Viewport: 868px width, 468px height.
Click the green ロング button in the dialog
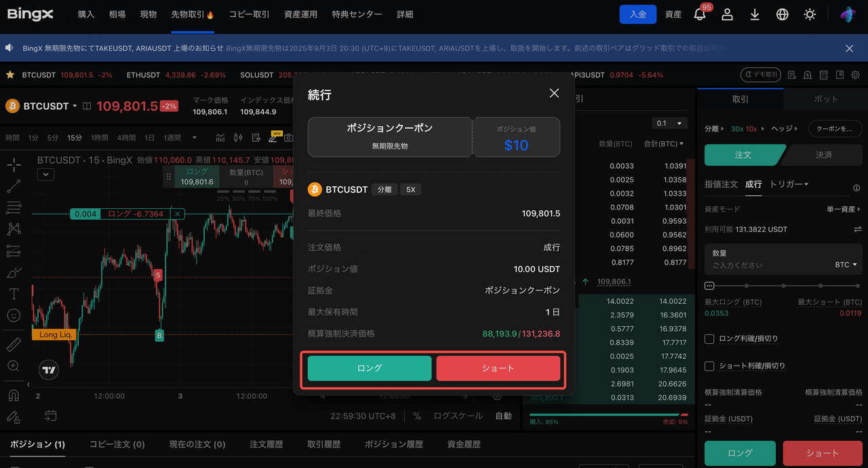pyautogui.click(x=369, y=368)
